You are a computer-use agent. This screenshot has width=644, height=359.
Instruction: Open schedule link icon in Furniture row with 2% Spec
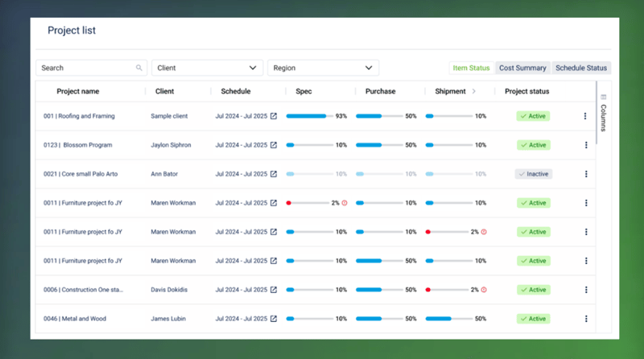[x=274, y=203]
